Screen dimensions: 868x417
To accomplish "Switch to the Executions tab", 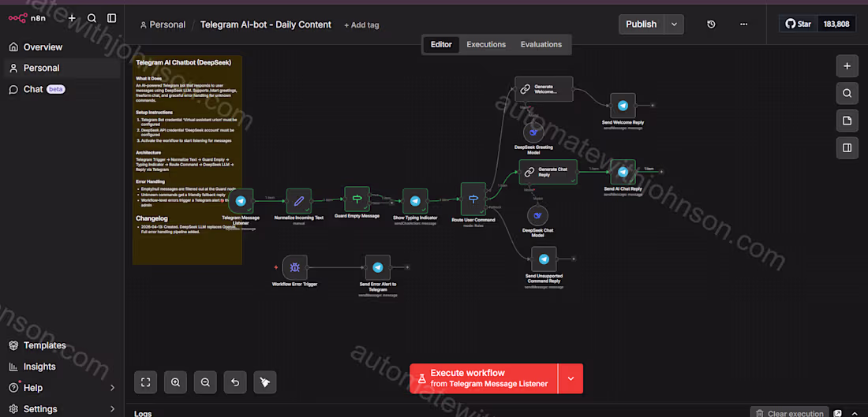I will 486,45.
